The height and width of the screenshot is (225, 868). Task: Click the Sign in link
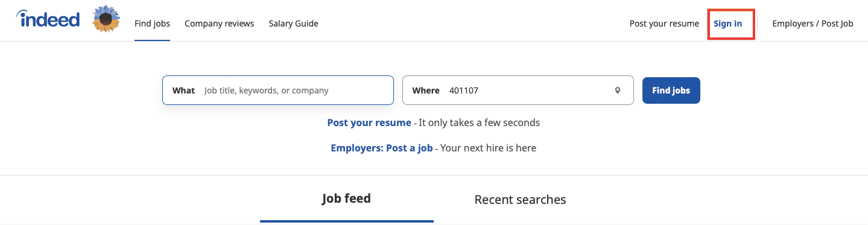click(728, 24)
